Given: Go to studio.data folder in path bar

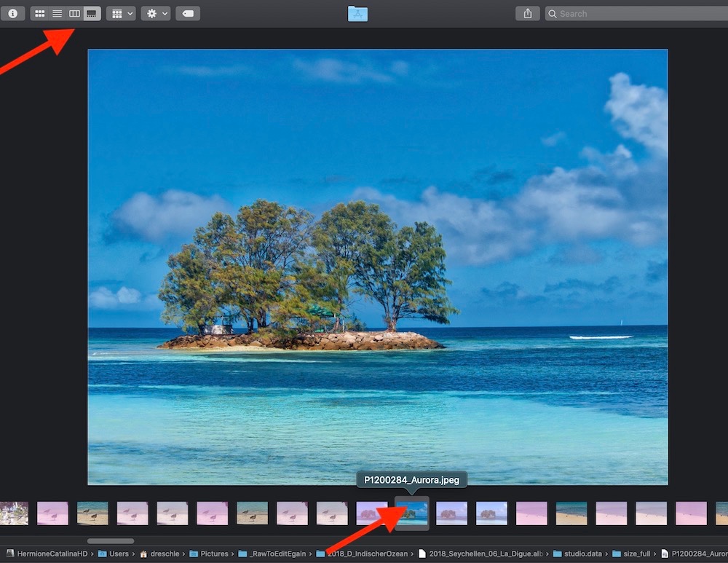Looking at the screenshot, I should (577, 554).
